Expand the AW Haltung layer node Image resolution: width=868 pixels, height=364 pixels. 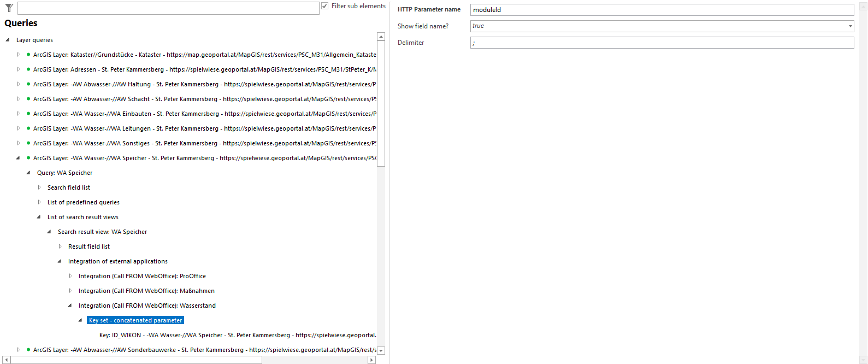point(19,84)
